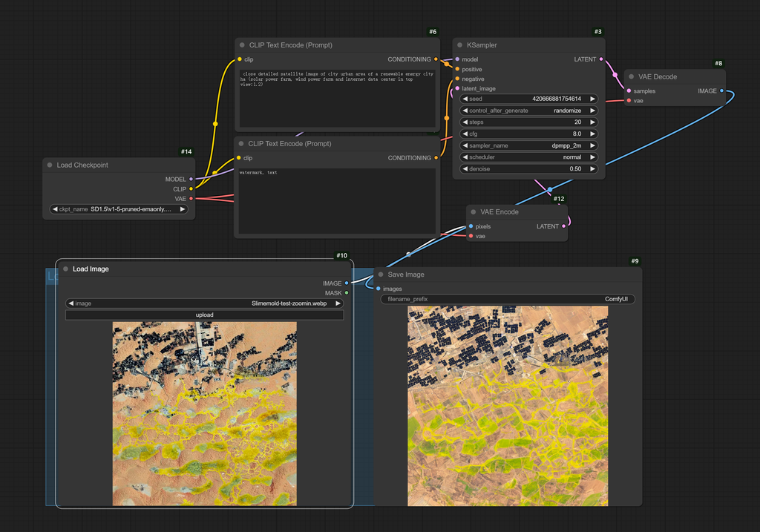Viewport: 760px width, 532px height.
Task: Open the control_after_generate randomize selector
Action: tap(528, 111)
